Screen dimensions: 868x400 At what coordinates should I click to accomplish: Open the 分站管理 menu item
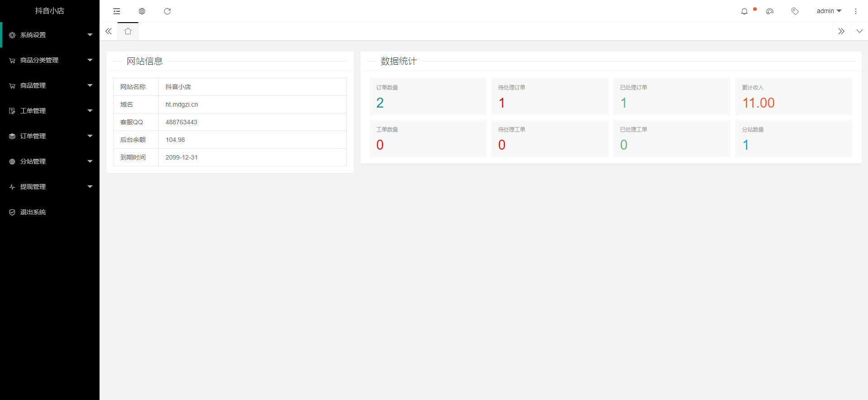[x=50, y=161]
